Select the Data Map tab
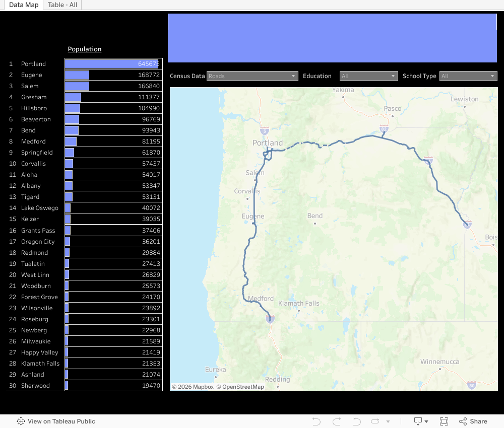The image size is (504, 428). (24, 5)
